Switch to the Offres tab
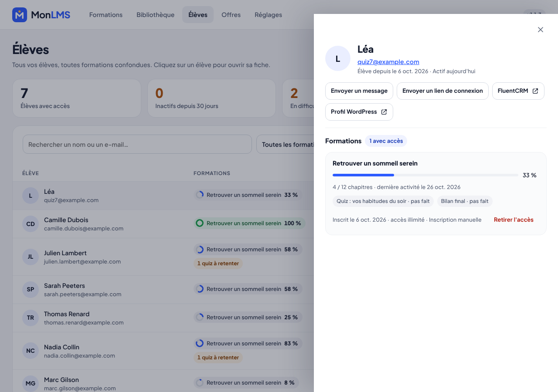Image resolution: width=558 pixels, height=392 pixels. coord(231,15)
